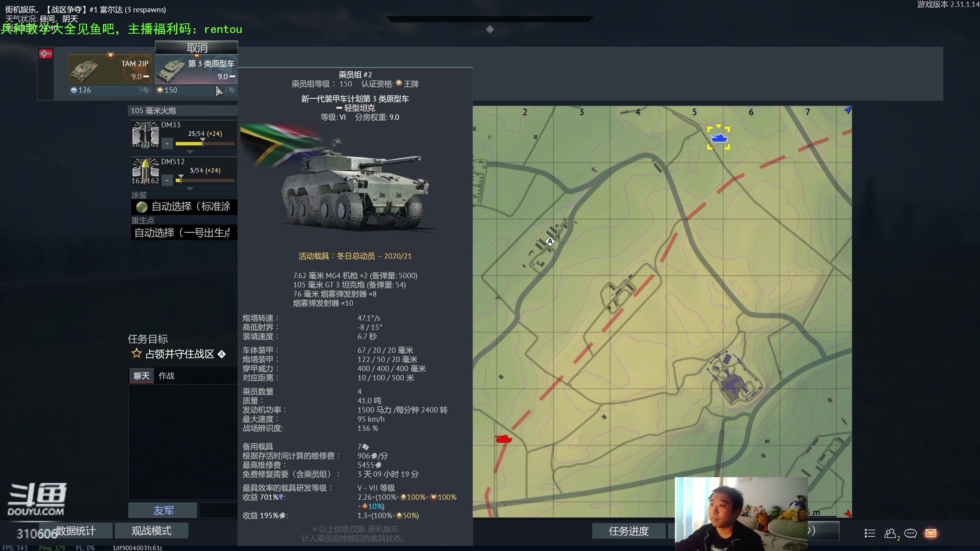This screenshot has height=551, width=980.
Task: Click the diamond A indicator under top score bar
Action: [490, 29]
